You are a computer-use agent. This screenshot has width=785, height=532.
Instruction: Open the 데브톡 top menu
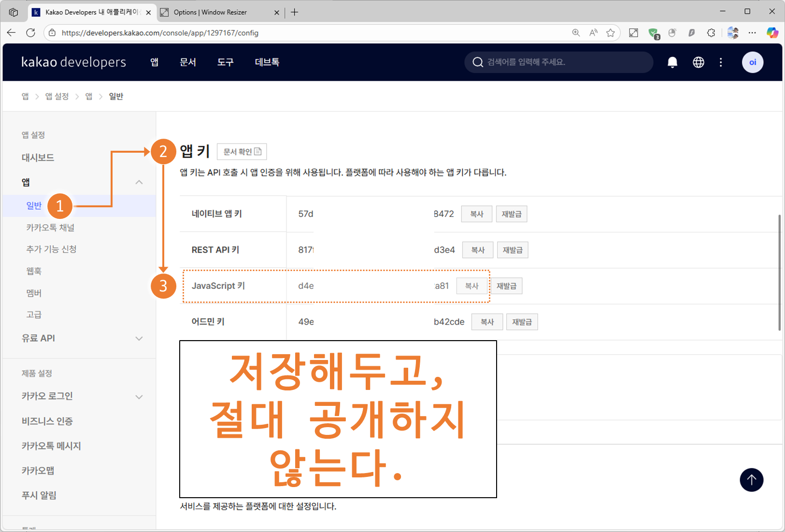(x=267, y=62)
